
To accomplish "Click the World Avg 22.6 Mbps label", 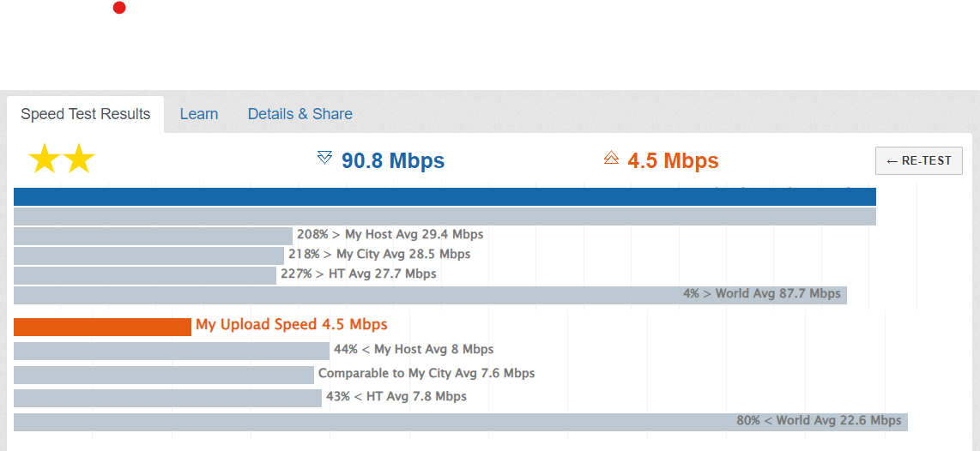I will 819,420.
